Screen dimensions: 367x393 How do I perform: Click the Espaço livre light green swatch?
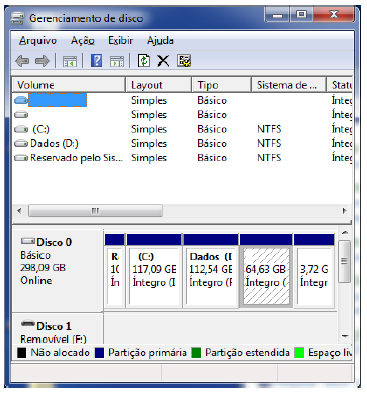point(299,353)
